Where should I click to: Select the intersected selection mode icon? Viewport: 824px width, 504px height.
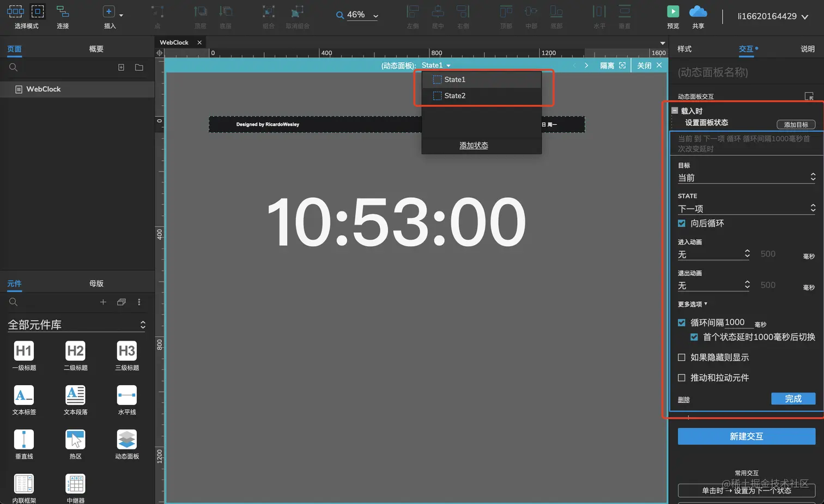[x=15, y=11]
